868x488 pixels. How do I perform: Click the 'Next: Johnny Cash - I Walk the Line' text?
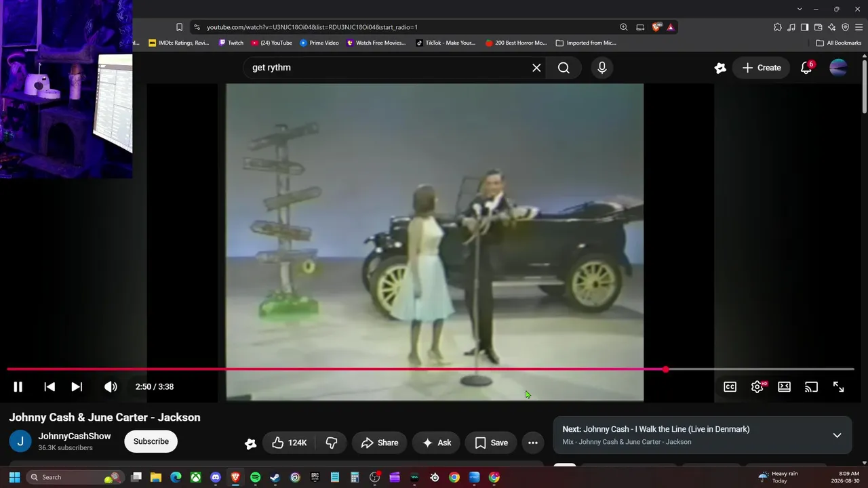coord(656,429)
